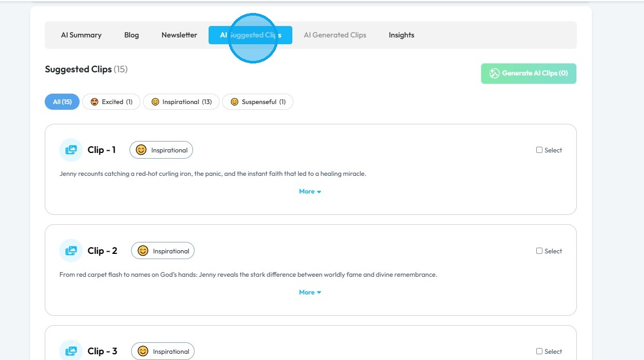Click Inspirational emoji badge on Clip - 2
Image resolution: width=644 pixels, height=360 pixels.
163,251
